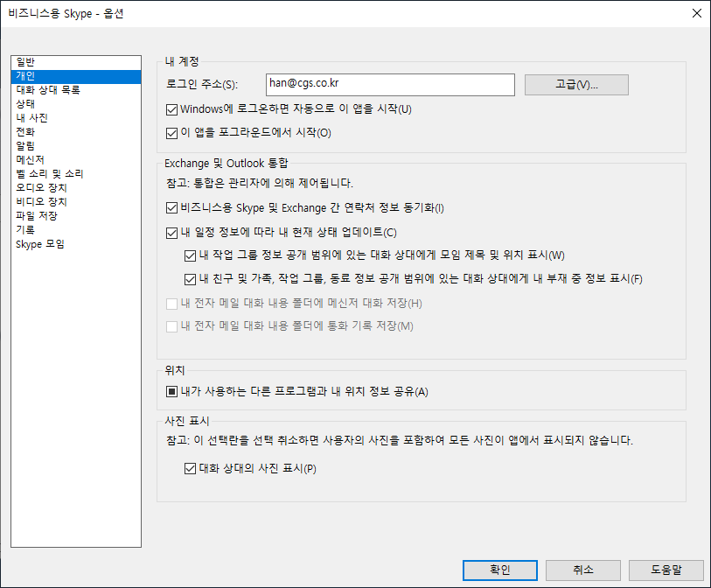Uncheck 이 앱을 포그라운드에서 시작
711x588 pixels.
click(x=172, y=133)
